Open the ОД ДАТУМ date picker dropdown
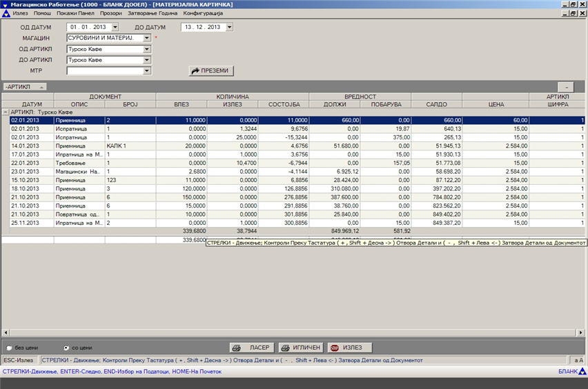 [x=115, y=27]
